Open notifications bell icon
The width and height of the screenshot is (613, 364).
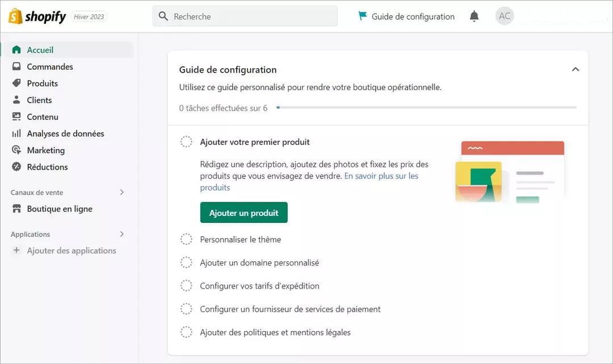click(x=474, y=16)
